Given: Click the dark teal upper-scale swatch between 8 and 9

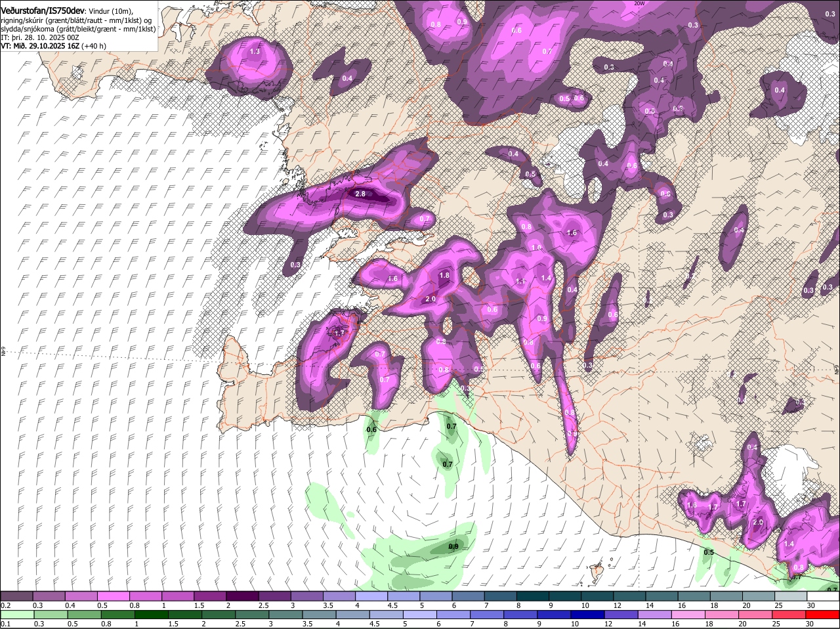Looking at the screenshot, I should (x=534, y=596).
